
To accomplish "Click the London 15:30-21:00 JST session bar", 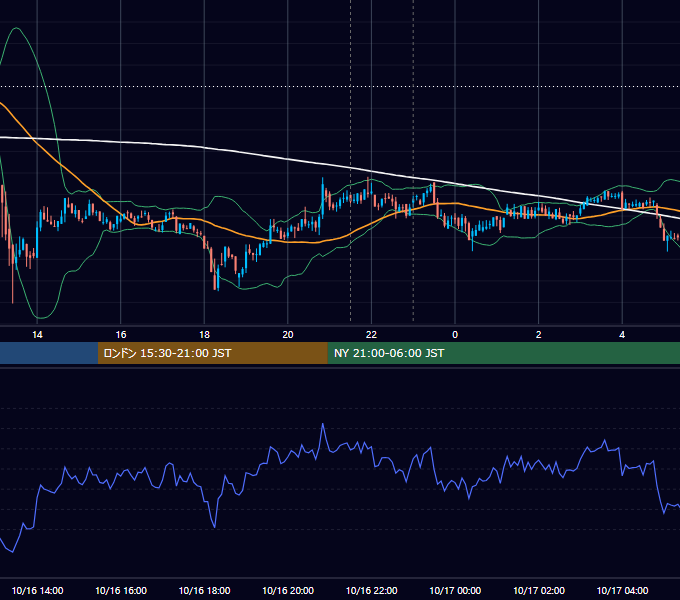I will [212, 353].
